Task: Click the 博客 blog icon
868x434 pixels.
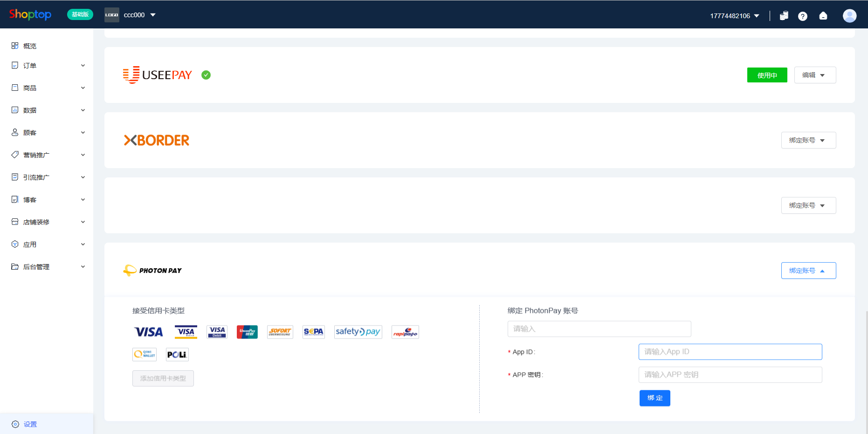Action: [x=15, y=199]
